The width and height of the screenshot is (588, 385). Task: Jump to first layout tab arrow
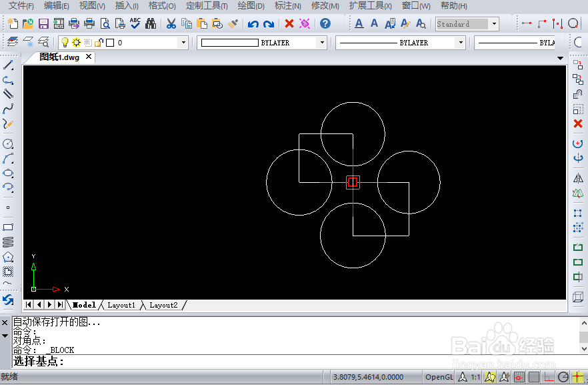[29, 305]
